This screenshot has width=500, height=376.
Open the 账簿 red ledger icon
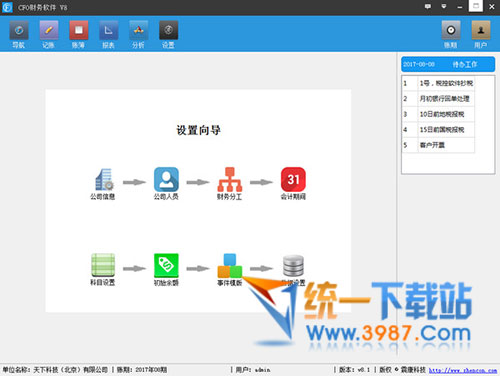[x=79, y=30]
